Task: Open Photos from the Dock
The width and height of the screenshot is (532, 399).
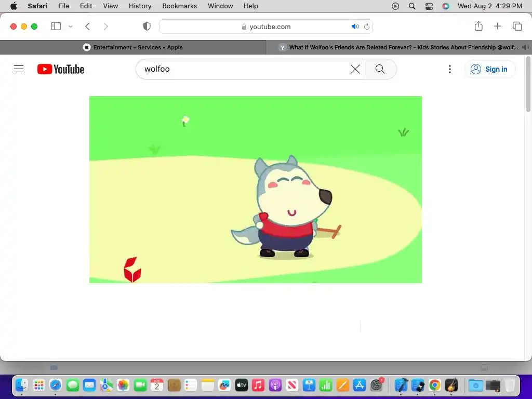Action: click(123, 385)
